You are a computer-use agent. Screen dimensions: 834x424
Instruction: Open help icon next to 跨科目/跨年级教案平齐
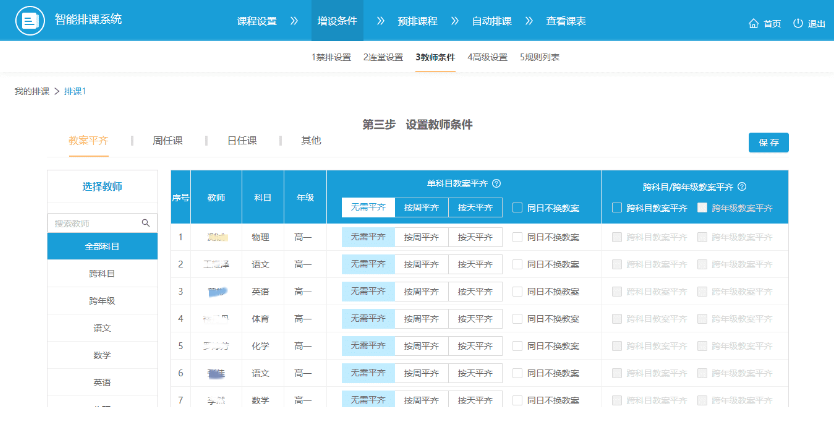(x=742, y=187)
